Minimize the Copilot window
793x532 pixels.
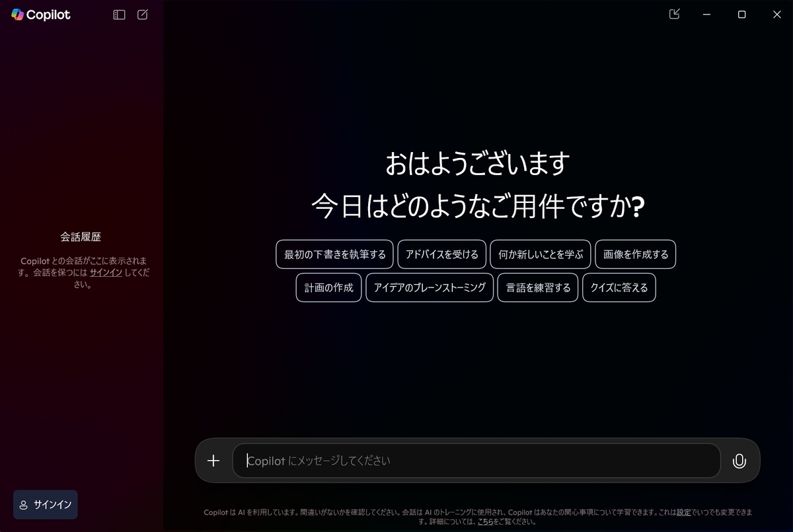tap(707, 15)
